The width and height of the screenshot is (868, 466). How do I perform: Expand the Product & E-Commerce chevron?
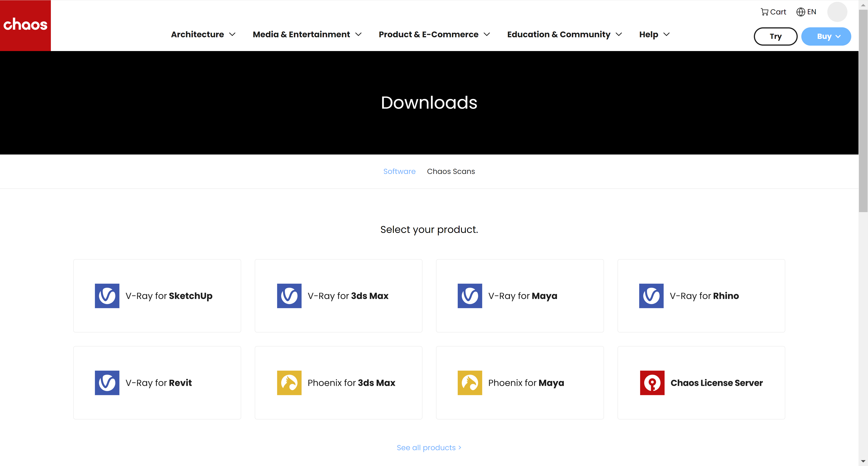[487, 35]
